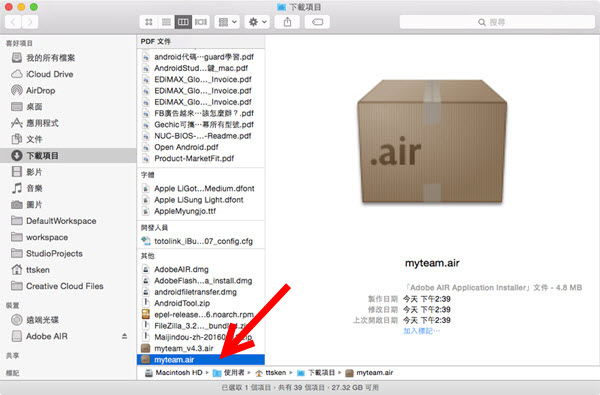600x395 pixels.
Task: Click Macintosh HD in the path bar
Action: [x=174, y=373]
